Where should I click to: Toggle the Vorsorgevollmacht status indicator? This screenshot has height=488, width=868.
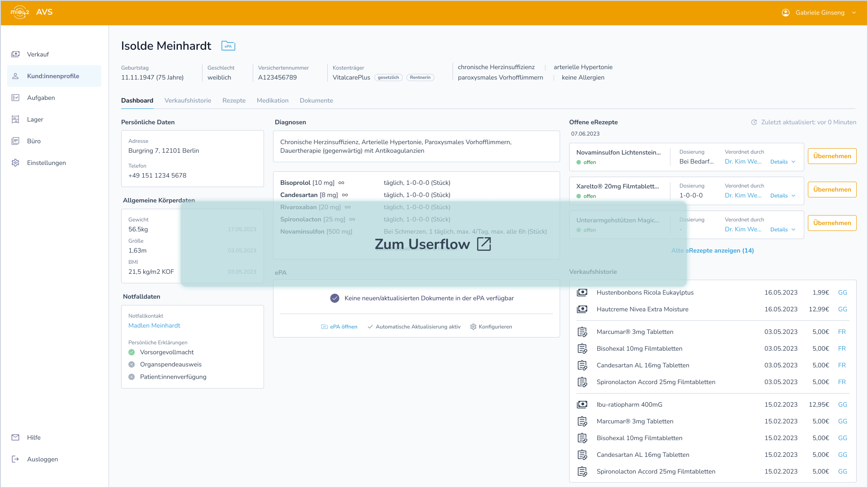point(132,352)
